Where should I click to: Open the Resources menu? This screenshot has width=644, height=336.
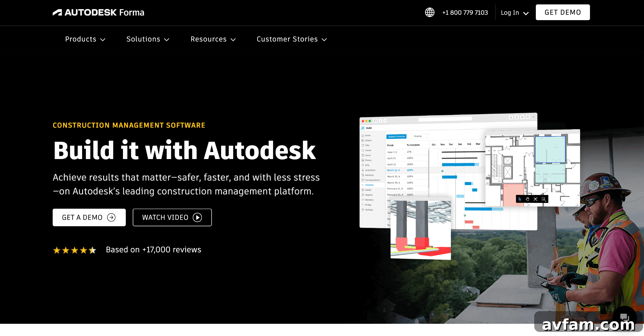[213, 39]
